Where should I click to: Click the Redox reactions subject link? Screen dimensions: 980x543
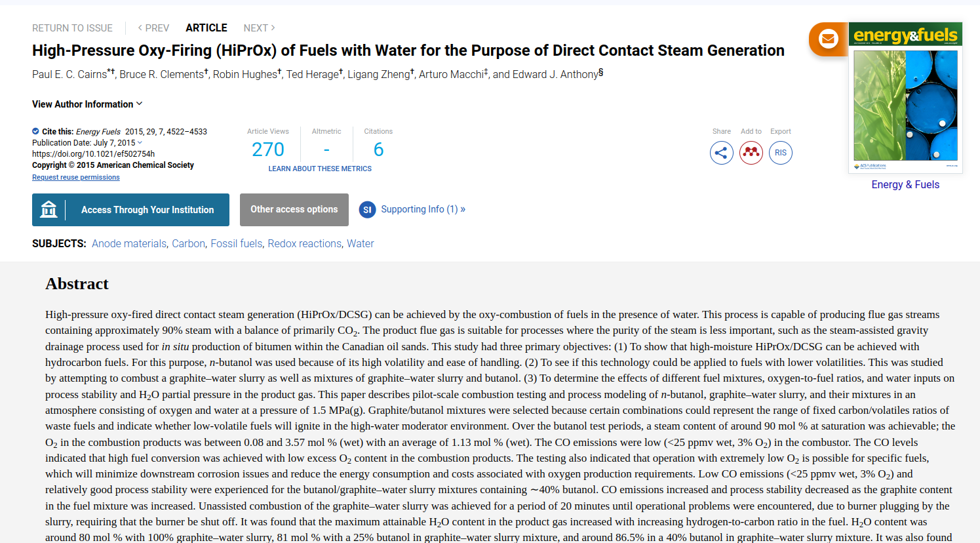coord(304,243)
